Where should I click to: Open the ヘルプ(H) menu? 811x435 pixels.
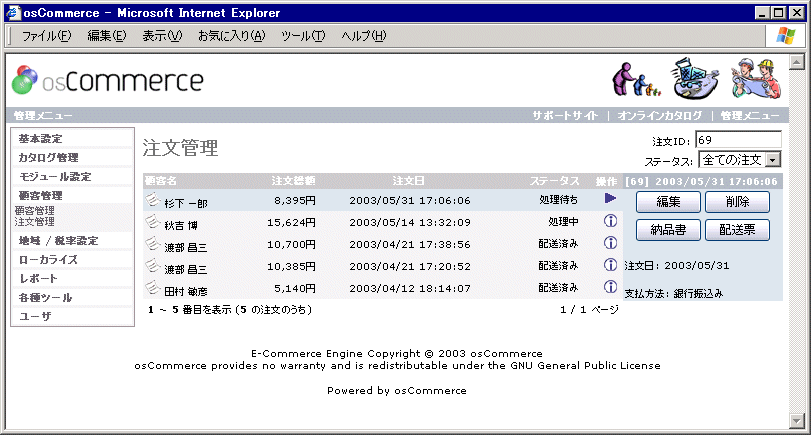(364, 36)
